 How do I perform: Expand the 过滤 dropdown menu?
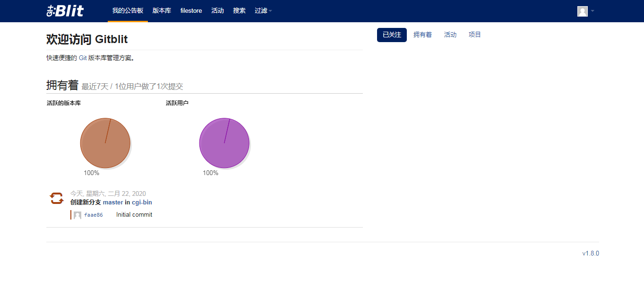pos(263,10)
